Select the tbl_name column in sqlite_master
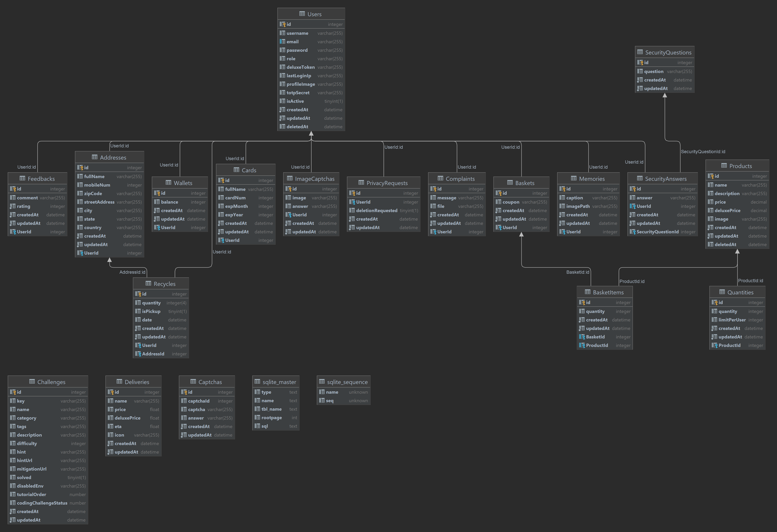The height and width of the screenshot is (532, 777). coord(276,409)
